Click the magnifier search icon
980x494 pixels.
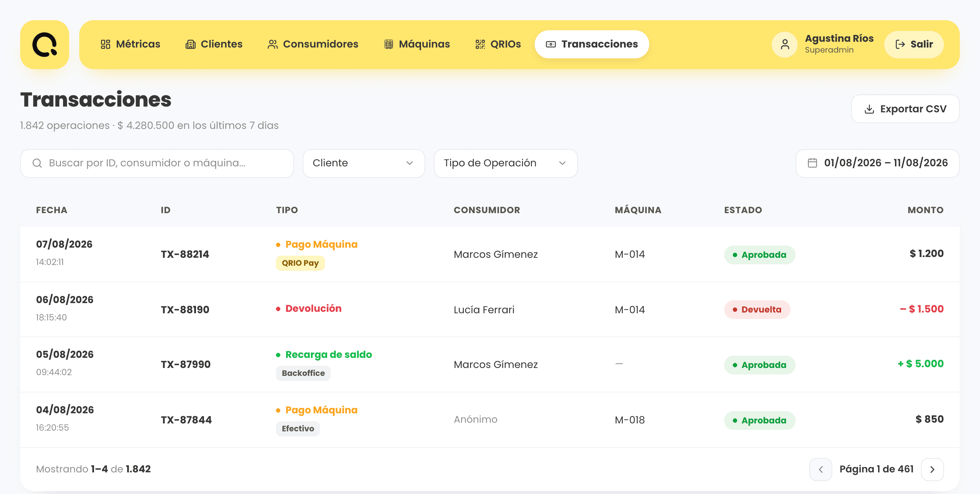click(37, 163)
